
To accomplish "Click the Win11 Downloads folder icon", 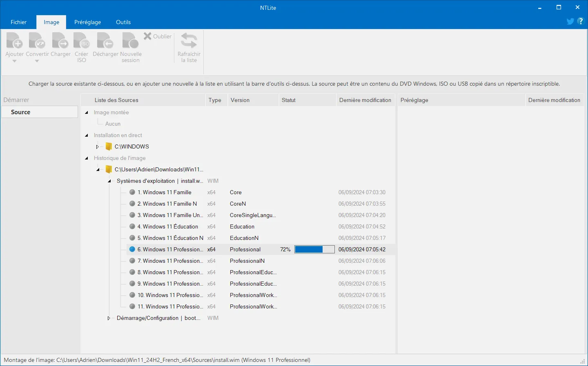I will [x=109, y=169].
